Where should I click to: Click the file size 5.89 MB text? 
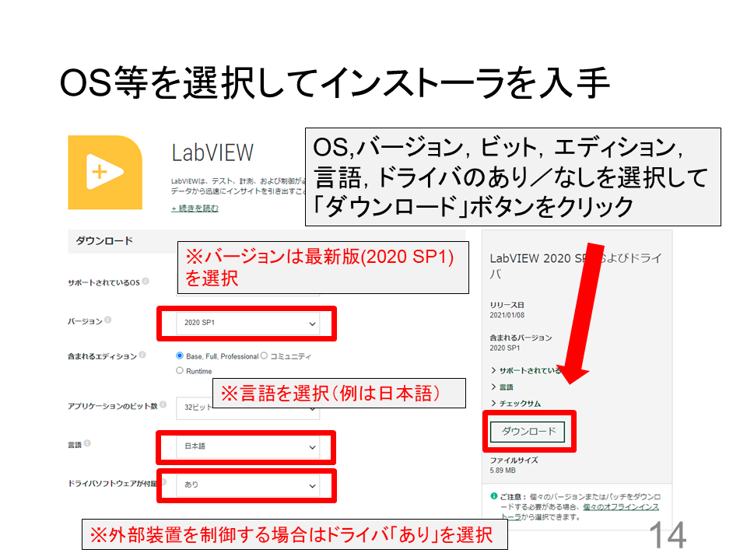tap(503, 471)
